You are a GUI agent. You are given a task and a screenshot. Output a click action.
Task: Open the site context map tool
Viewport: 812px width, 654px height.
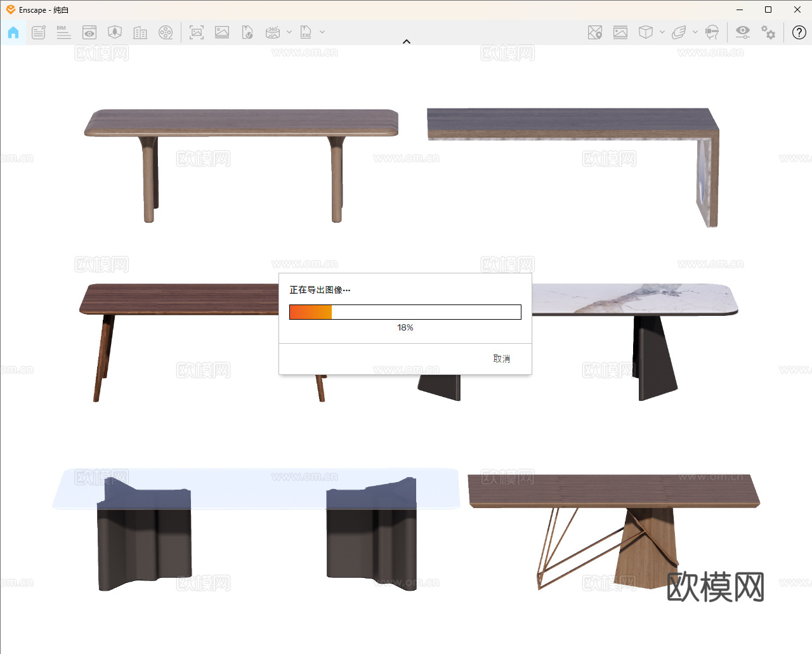115,32
